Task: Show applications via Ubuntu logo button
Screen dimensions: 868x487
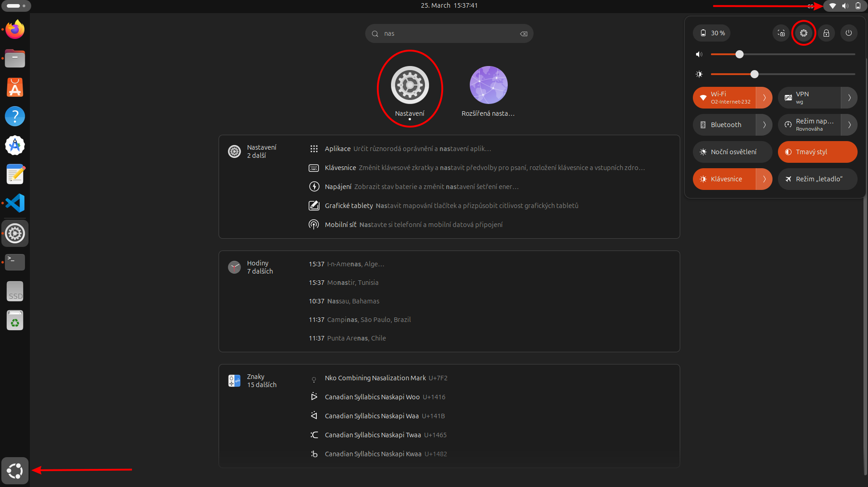Action: point(15,471)
